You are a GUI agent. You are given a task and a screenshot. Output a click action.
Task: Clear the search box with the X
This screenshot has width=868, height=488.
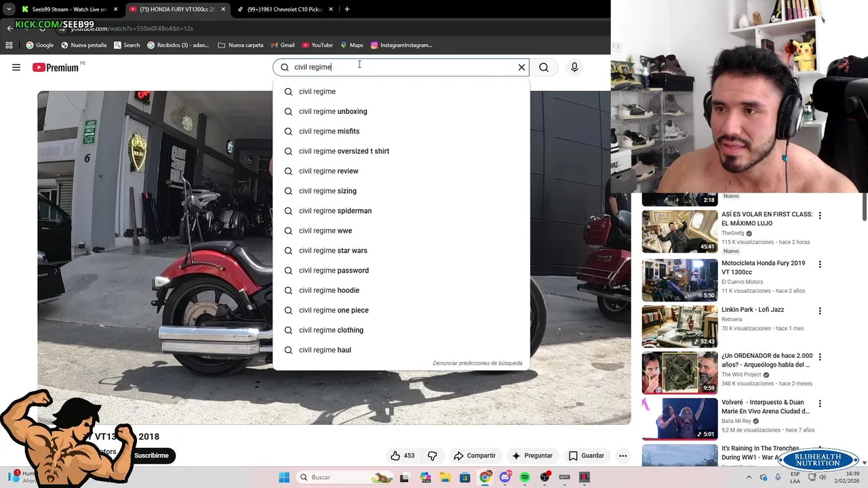click(521, 67)
